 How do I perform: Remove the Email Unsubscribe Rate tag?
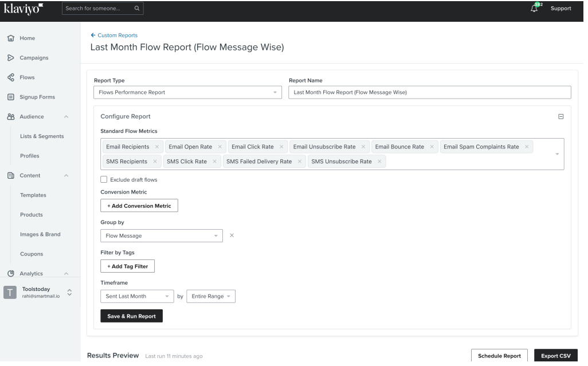point(363,147)
